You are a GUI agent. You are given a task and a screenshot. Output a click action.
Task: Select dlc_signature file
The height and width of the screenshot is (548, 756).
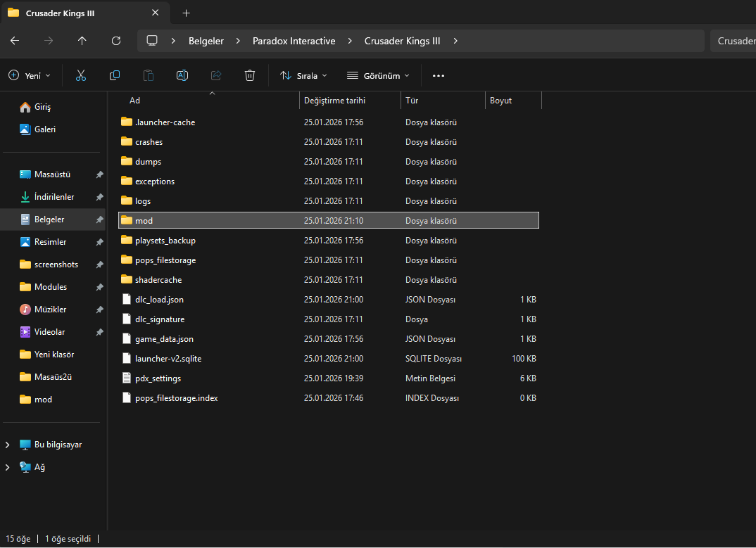pyautogui.click(x=329, y=319)
